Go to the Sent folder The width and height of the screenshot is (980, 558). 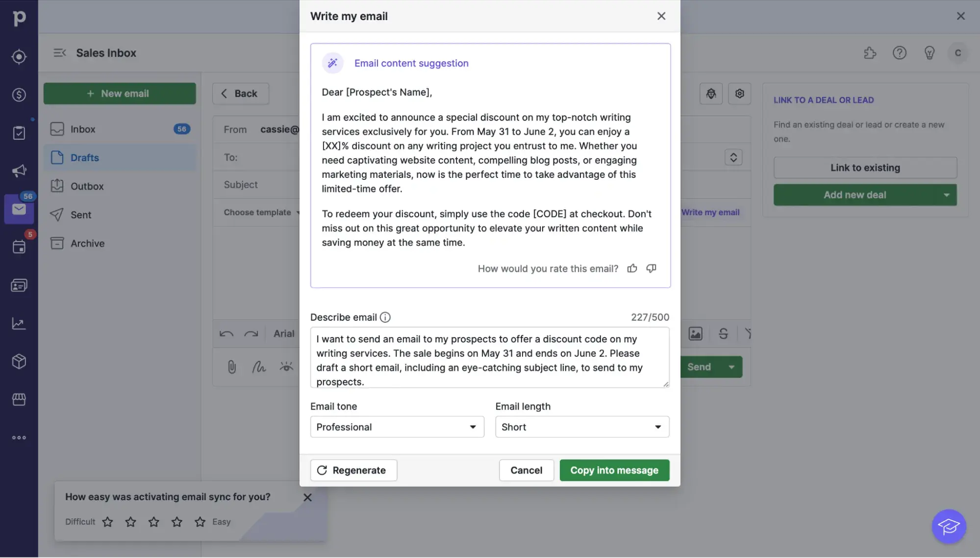(81, 215)
